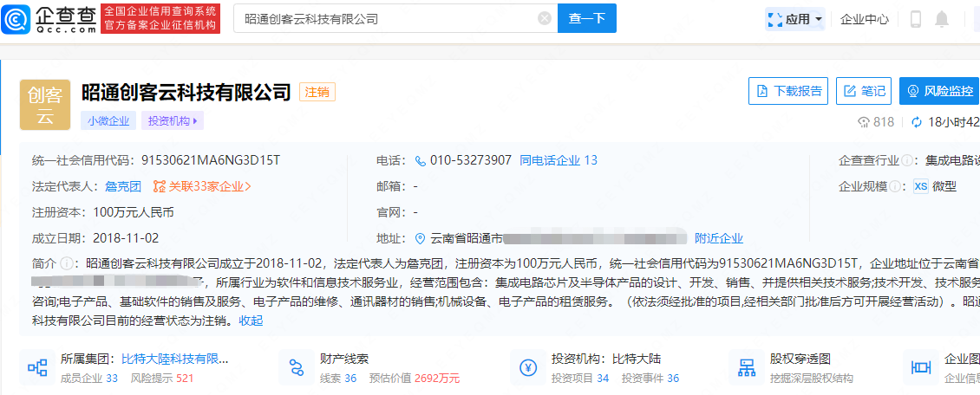The width and height of the screenshot is (980, 395).
Task: Open 附近企业 link
Action: click(719, 238)
